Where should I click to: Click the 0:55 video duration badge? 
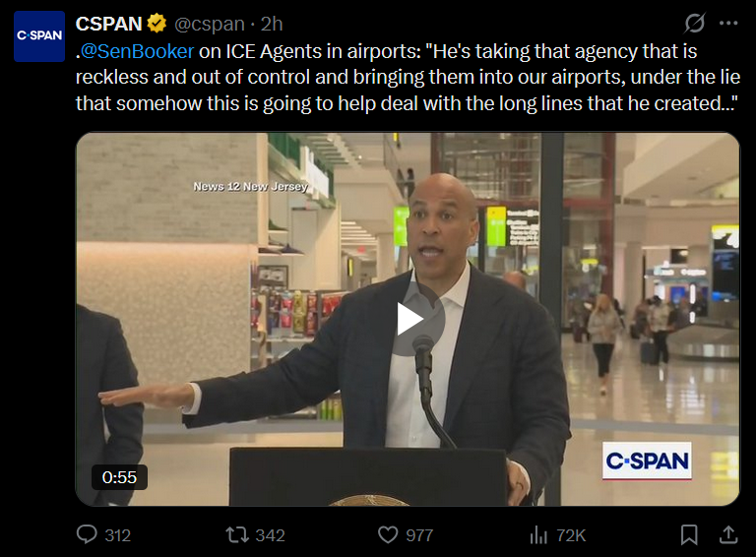point(119,477)
